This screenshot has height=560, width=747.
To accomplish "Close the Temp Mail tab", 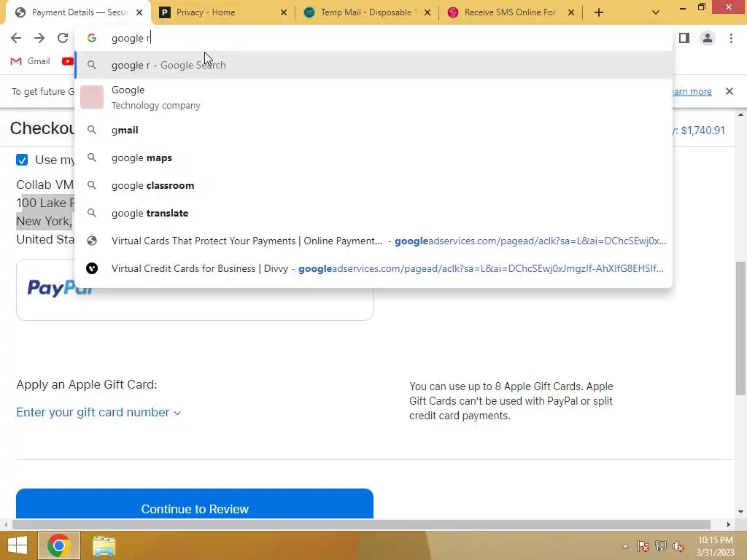I will point(427,12).
